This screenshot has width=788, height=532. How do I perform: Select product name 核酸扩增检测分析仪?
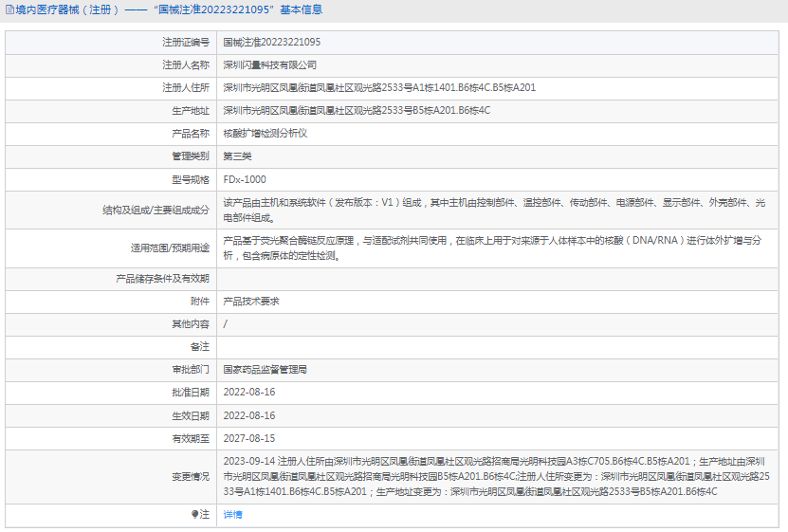tap(266, 133)
